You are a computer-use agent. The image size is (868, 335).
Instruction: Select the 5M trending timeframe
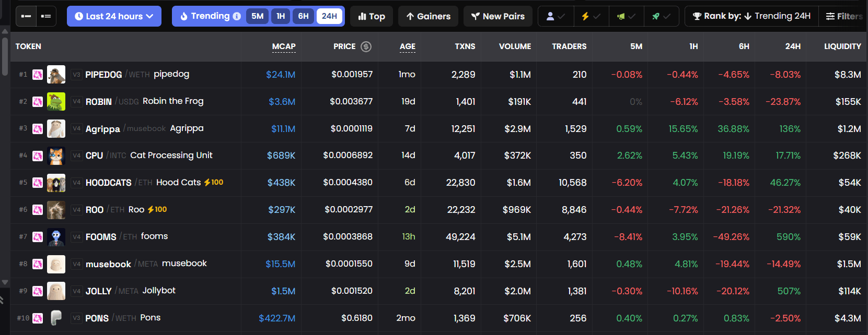pos(257,16)
